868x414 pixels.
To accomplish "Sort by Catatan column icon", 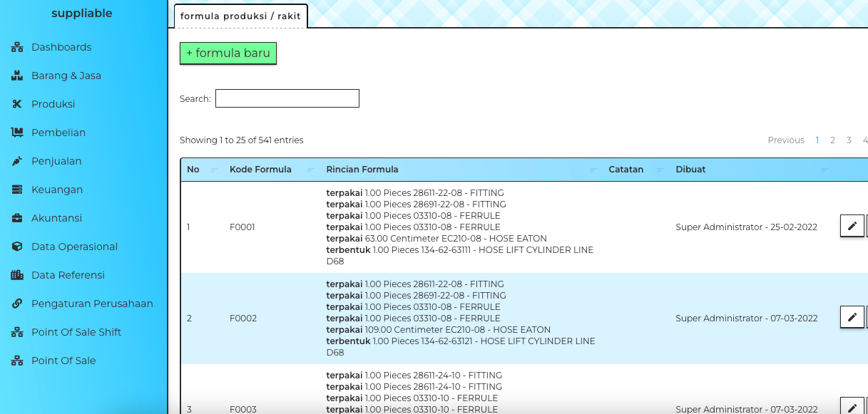I will tap(660, 170).
